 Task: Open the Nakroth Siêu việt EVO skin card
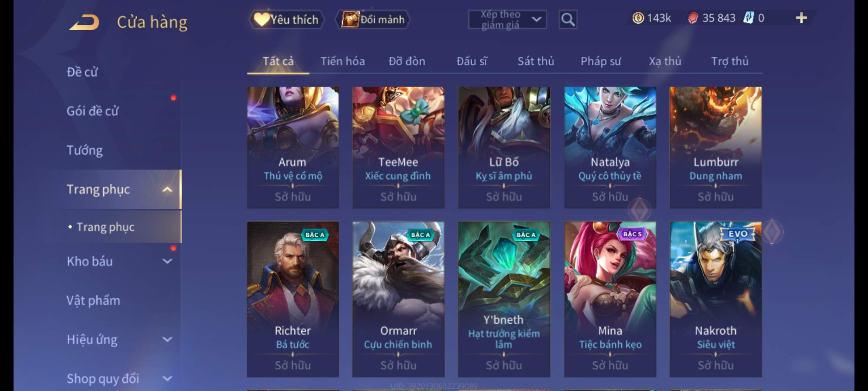716,299
